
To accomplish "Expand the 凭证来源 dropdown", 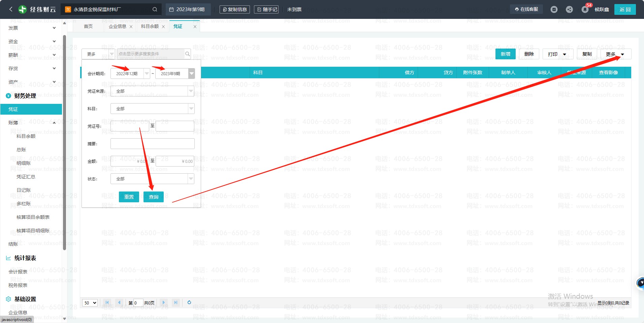I will (x=191, y=91).
